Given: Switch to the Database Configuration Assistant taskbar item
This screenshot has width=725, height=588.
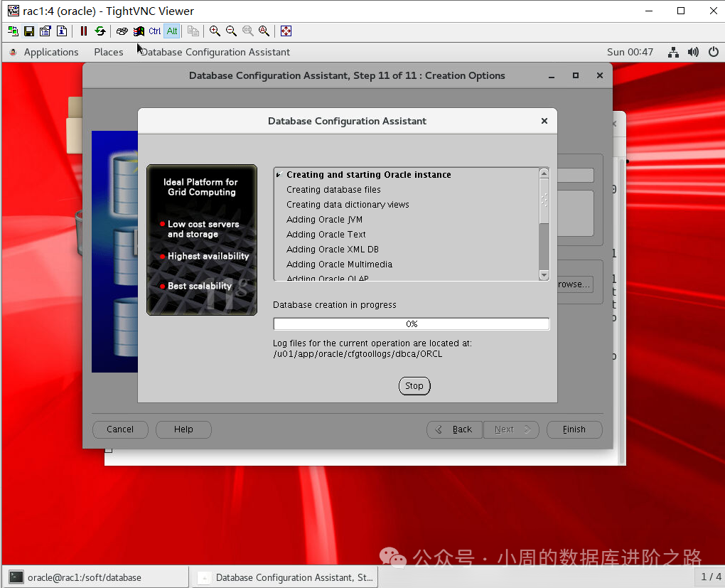Looking at the screenshot, I should tap(285, 577).
